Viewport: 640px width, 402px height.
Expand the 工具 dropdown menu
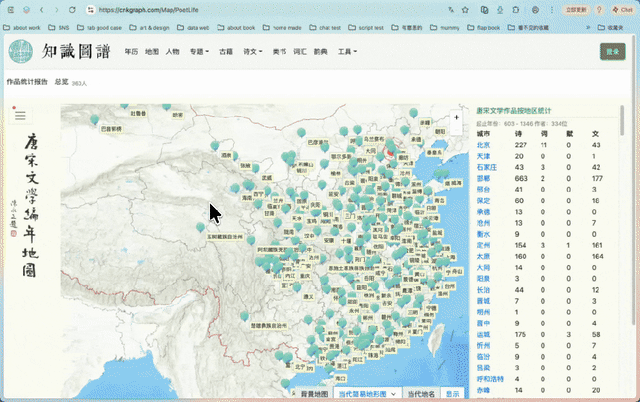coord(347,51)
